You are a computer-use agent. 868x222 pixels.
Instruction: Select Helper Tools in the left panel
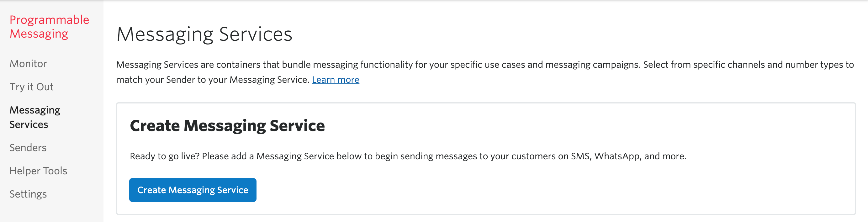38,171
